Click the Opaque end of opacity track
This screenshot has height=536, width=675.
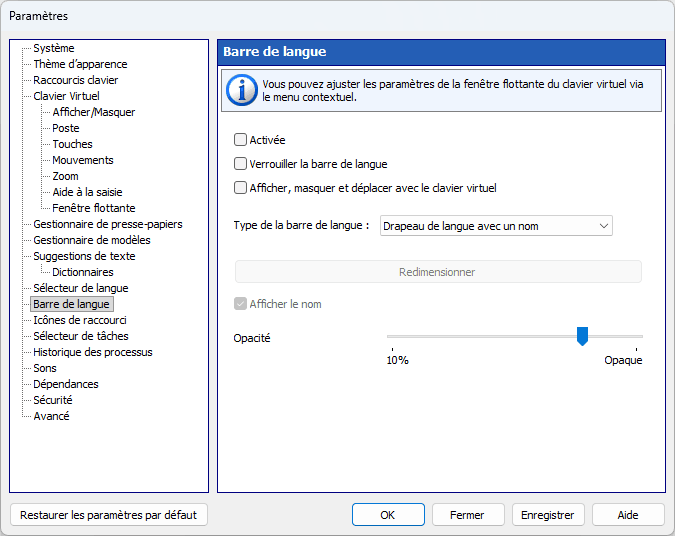pyautogui.click(x=637, y=336)
